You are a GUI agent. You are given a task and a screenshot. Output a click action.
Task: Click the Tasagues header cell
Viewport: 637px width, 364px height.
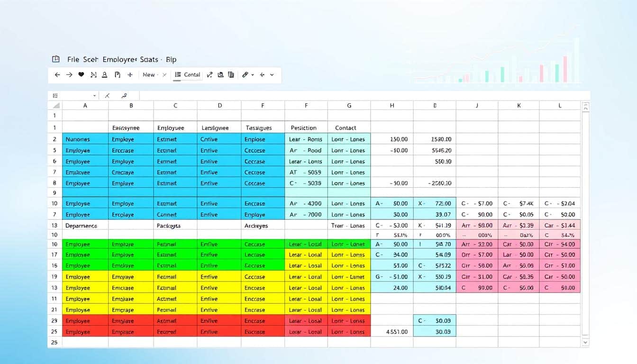coord(263,128)
